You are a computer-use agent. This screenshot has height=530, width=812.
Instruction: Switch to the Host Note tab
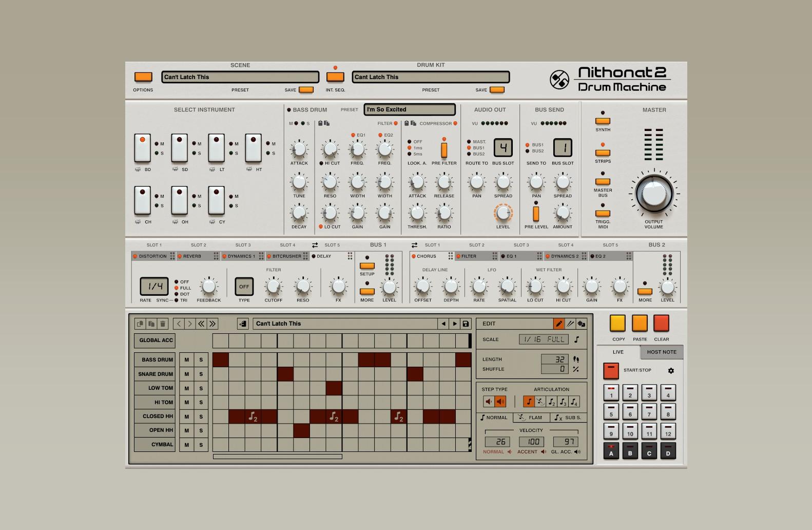tap(662, 352)
